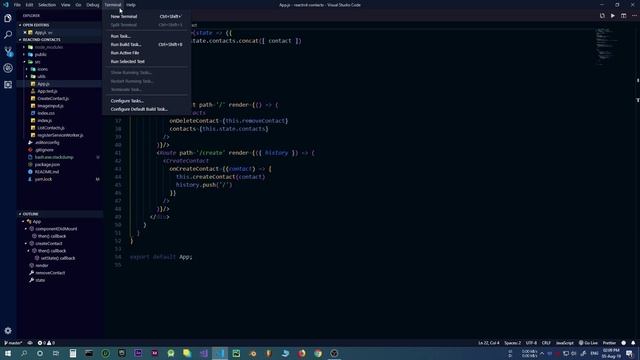Open the Selection menu
This screenshot has width=640, height=360.
pyautogui.click(x=47, y=5)
